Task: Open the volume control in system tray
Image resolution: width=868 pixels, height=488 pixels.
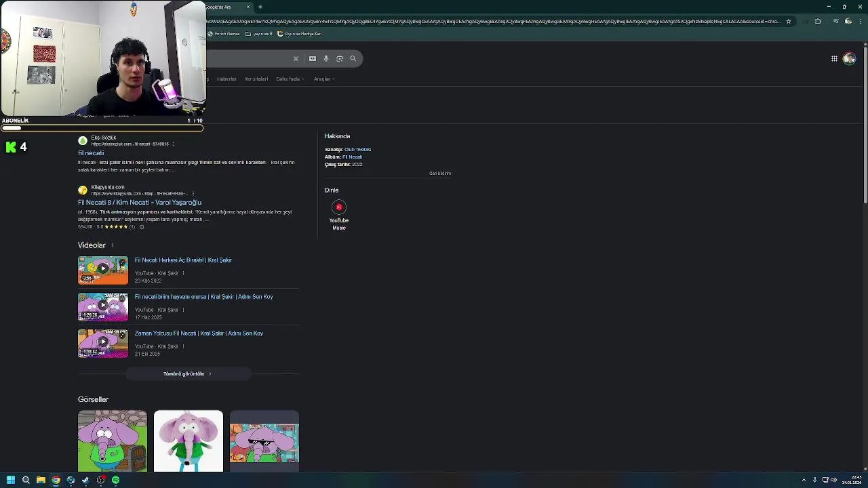Action: point(833,480)
